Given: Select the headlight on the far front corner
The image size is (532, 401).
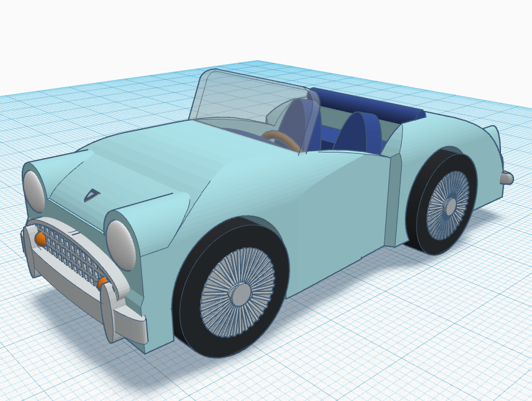Looking at the screenshot, I should click(x=34, y=191).
